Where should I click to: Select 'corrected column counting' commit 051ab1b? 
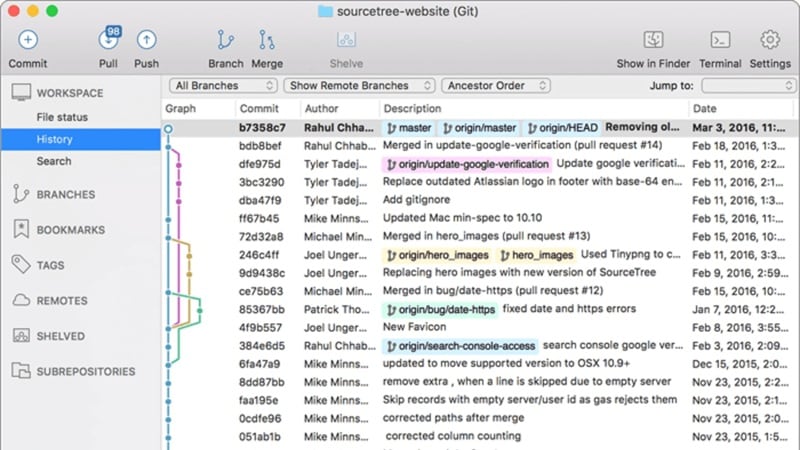click(480, 437)
